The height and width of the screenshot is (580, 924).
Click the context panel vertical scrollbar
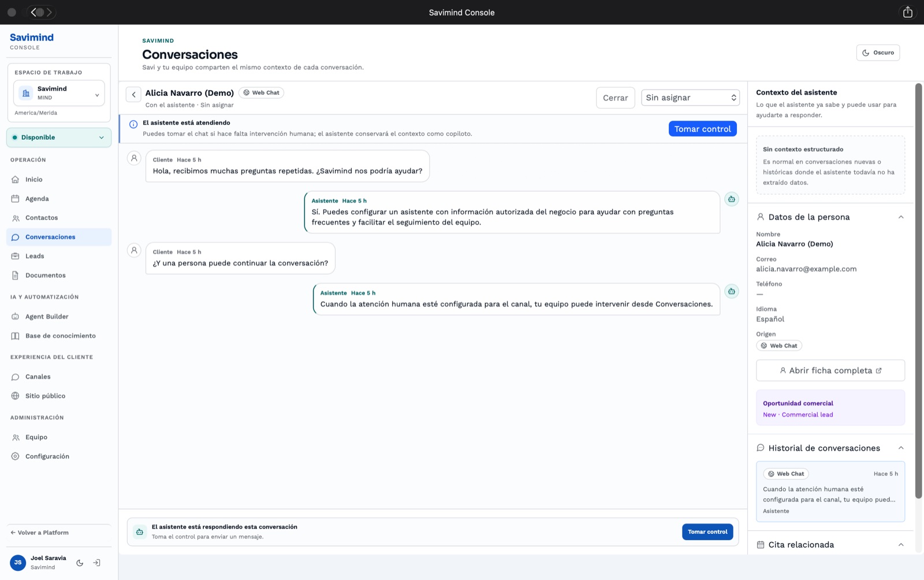click(x=919, y=291)
